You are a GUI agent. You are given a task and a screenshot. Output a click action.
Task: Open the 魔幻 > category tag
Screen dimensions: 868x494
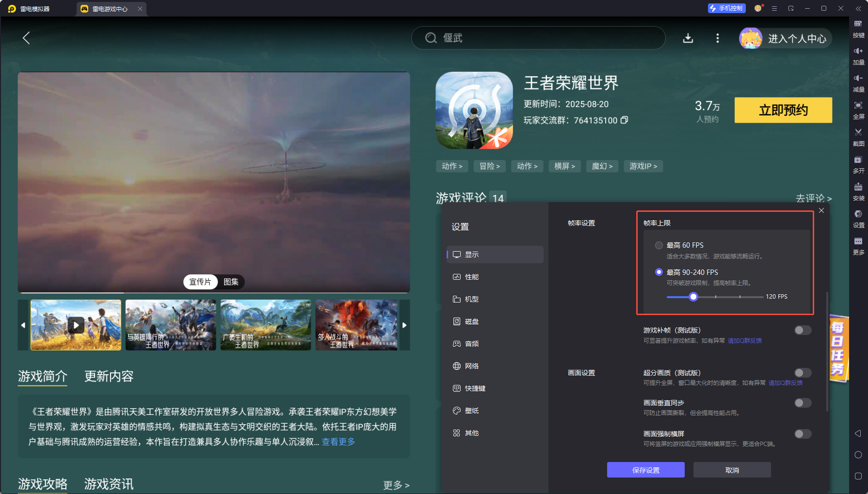[x=602, y=166]
